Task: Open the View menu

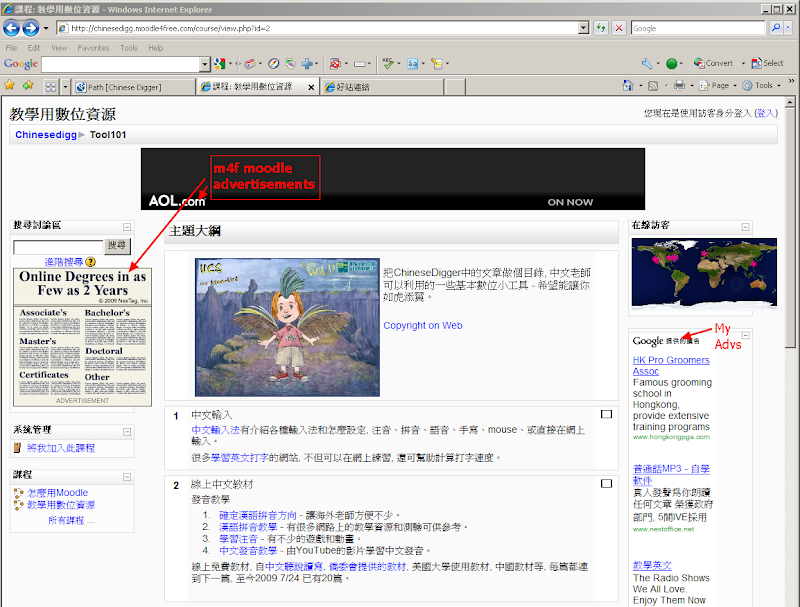Action: click(59, 48)
